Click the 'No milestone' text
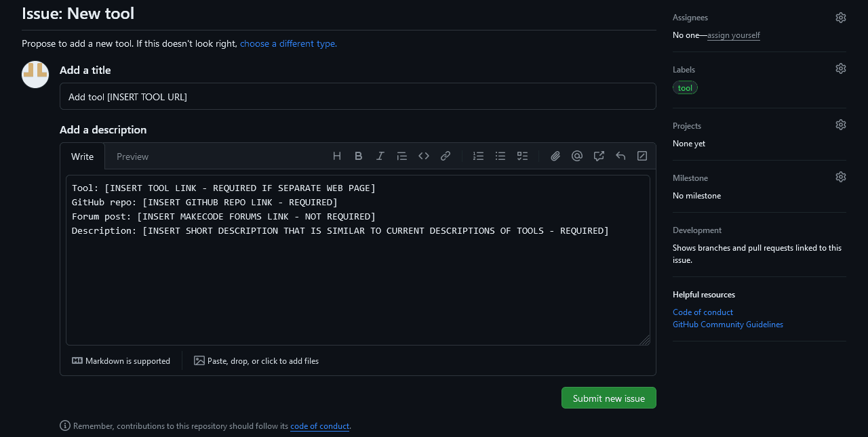Image resolution: width=868 pixels, height=437 pixels. coord(696,196)
